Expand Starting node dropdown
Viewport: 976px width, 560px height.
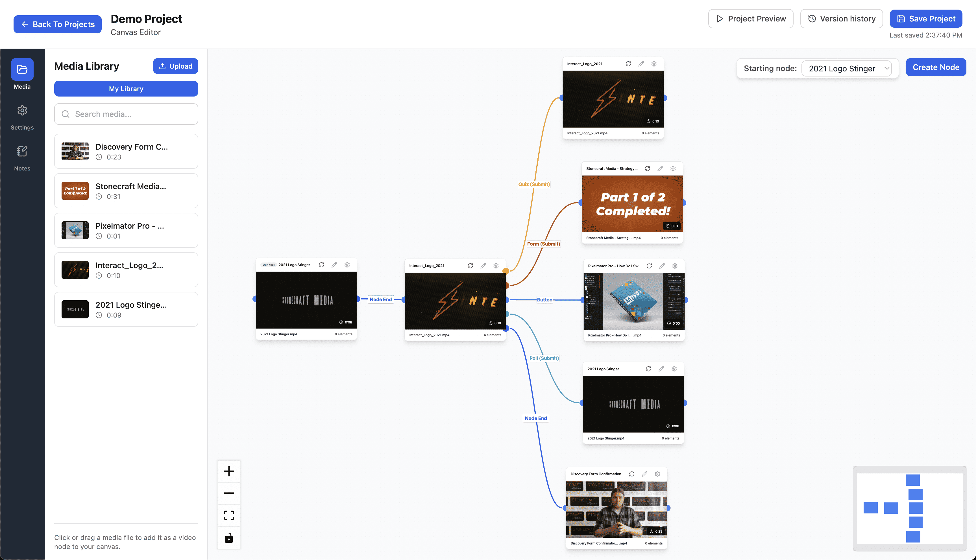pyautogui.click(x=846, y=69)
